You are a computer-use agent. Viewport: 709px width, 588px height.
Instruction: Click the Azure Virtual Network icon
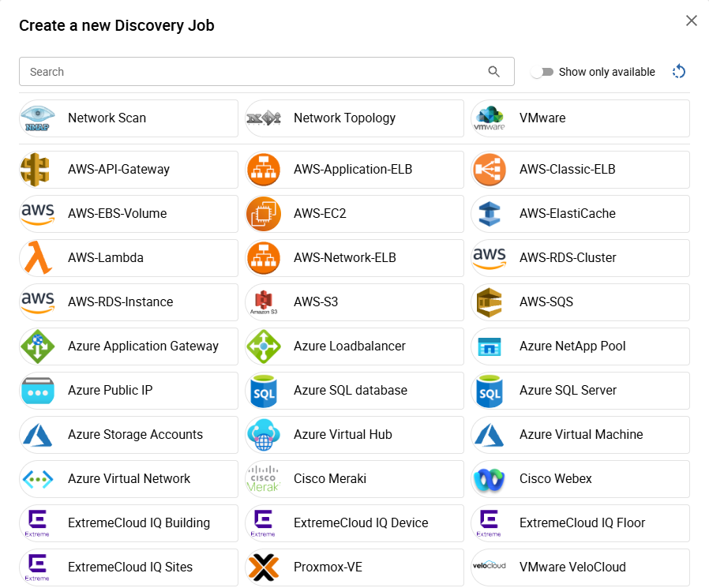(38, 480)
